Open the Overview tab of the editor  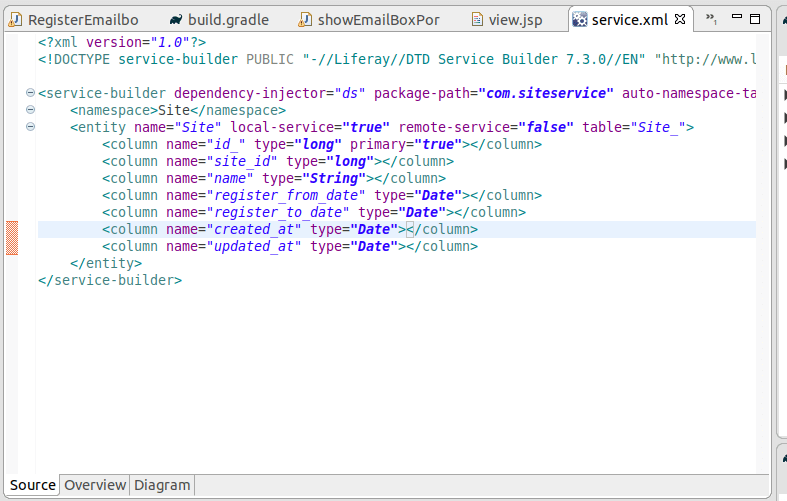pos(95,485)
